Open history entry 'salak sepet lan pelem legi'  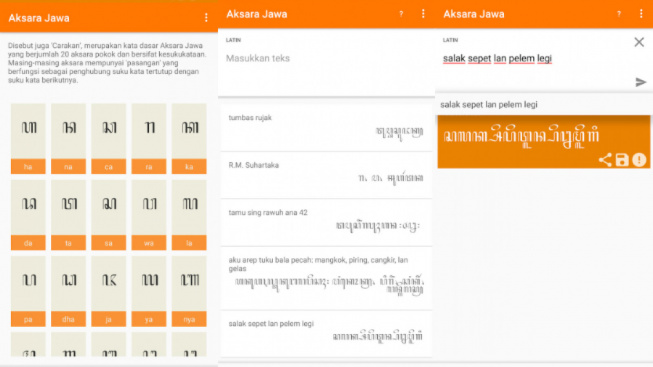[x=326, y=334]
